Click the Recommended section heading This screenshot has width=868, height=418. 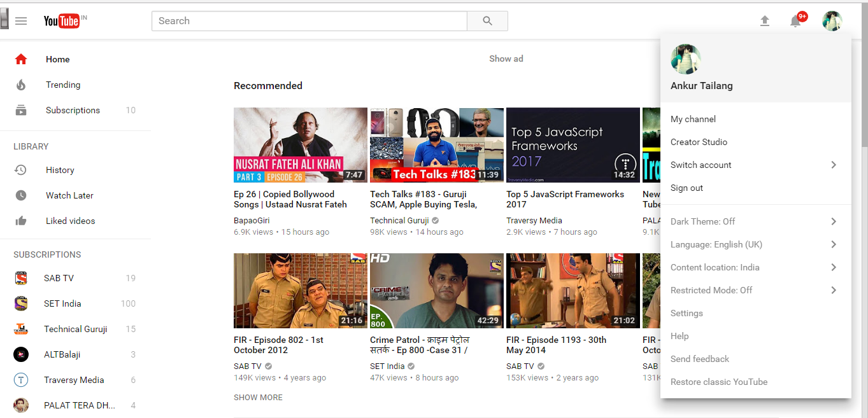(x=268, y=85)
